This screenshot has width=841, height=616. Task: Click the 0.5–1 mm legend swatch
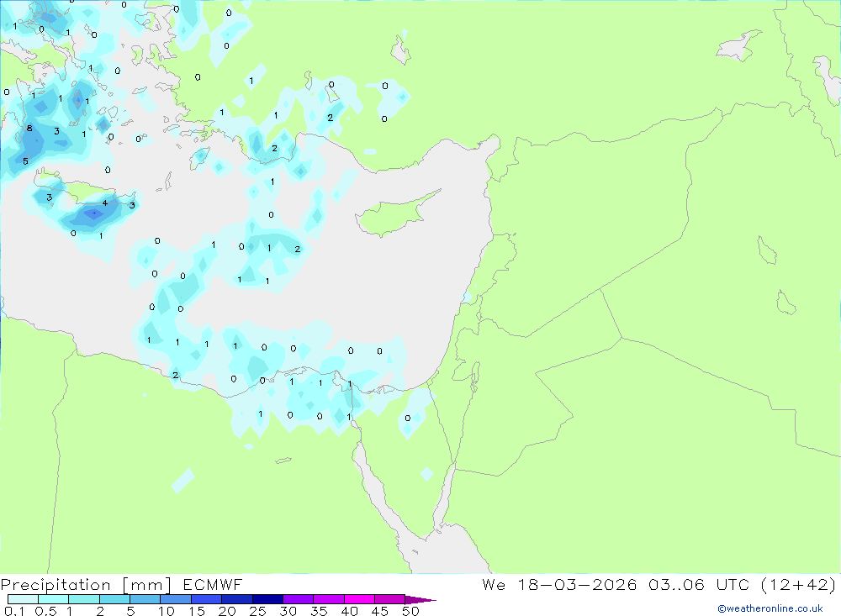pos(53,599)
